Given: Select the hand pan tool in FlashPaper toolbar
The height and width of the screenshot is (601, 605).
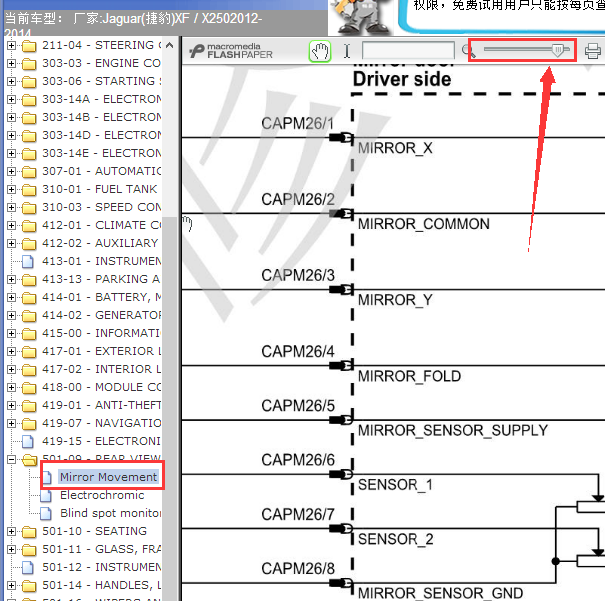Looking at the screenshot, I should click(x=320, y=51).
